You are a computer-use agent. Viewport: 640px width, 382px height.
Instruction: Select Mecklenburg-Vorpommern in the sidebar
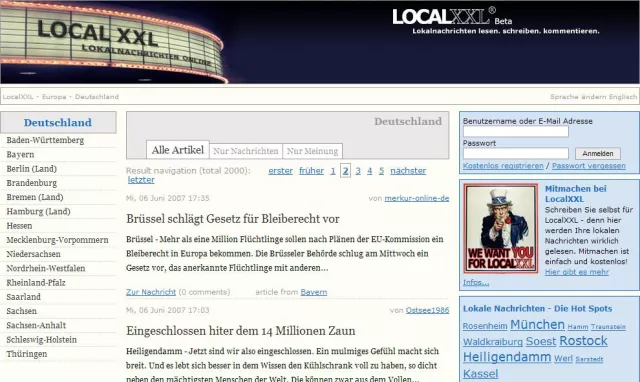pyautogui.click(x=58, y=240)
